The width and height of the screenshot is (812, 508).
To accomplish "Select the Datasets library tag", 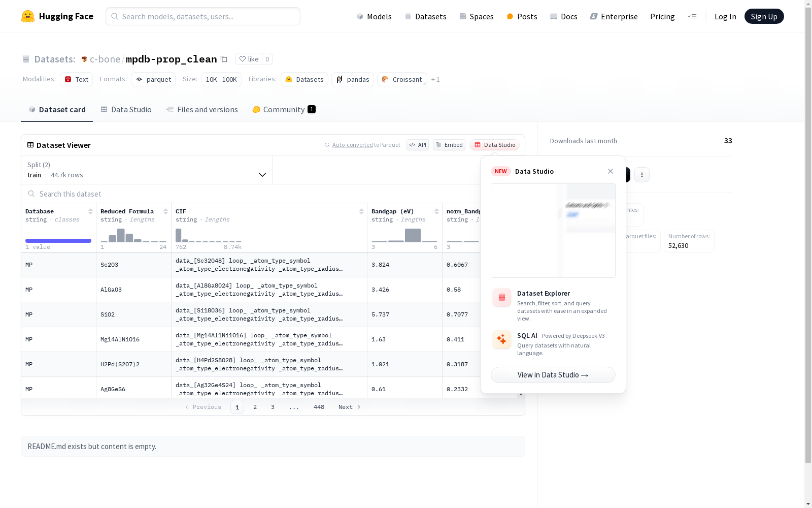I will pos(304,79).
